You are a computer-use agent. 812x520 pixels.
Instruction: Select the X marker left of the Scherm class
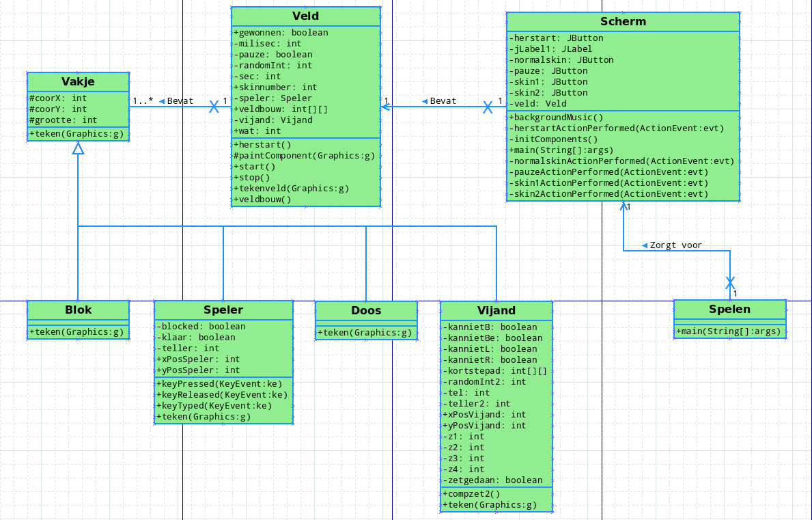pyautogui.click(x=488, y=107)
